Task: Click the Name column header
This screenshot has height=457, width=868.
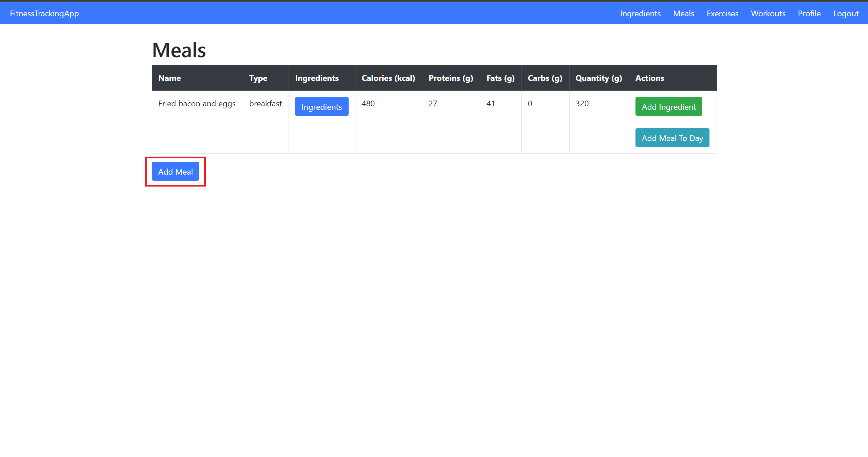Action: (x=169, y=78)
